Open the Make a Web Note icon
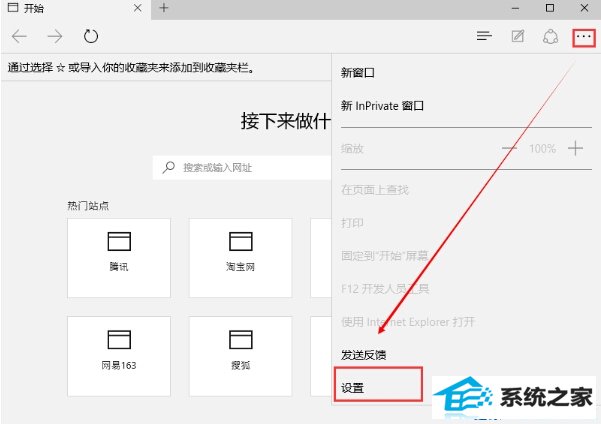The width and height of the screenshot is (601, 424). click(x=518, y=36)
